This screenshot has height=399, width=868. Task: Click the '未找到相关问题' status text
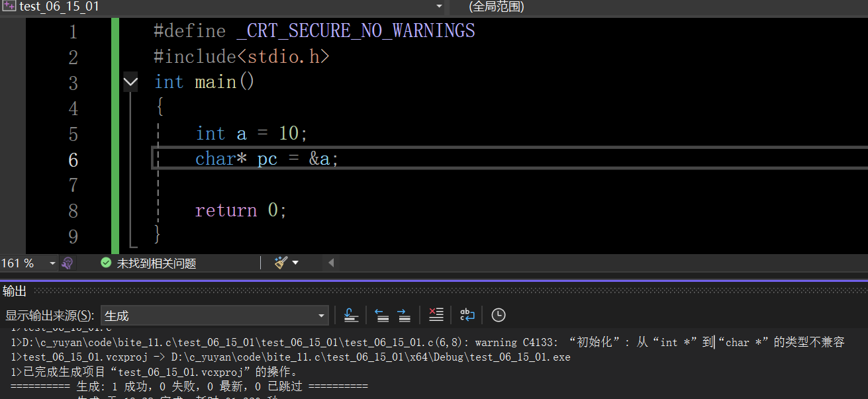157,263
